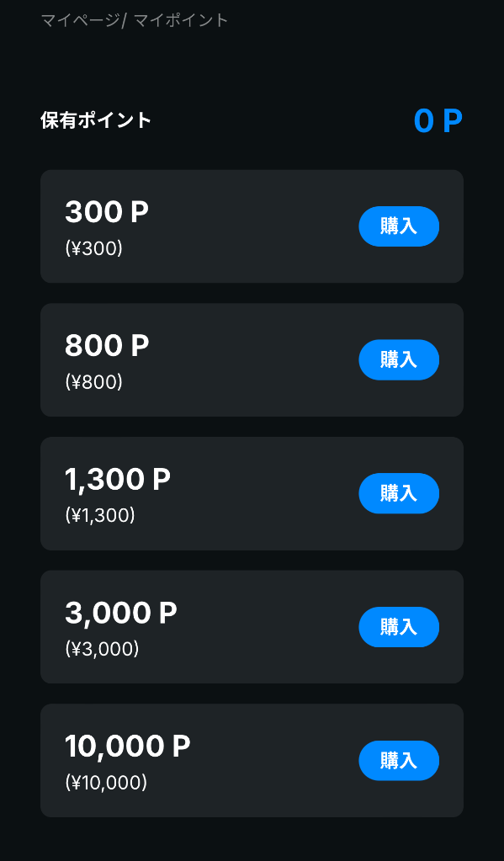
Task: Go back to マイページ in breadcrumb
Action: tap(81, 20)
